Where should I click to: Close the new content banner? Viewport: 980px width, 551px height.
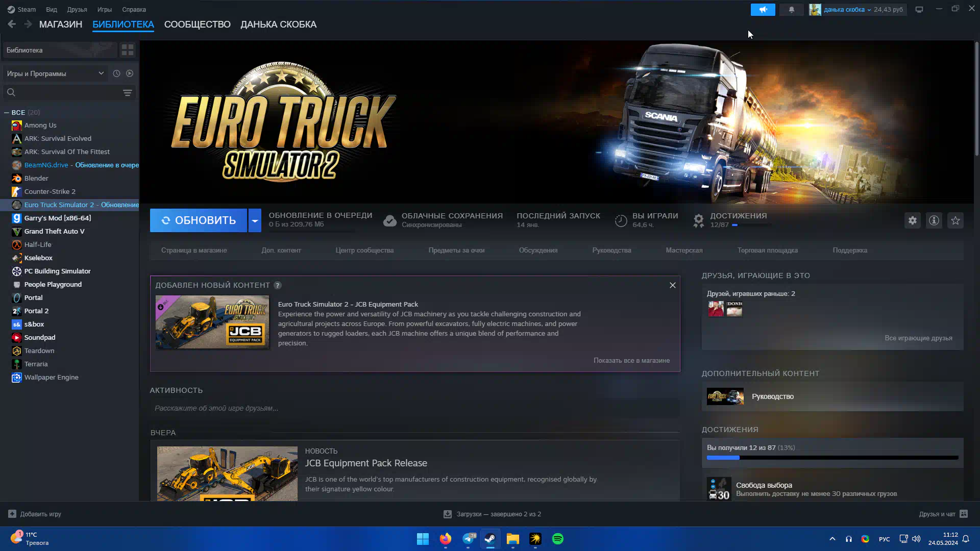coord(672,285)
